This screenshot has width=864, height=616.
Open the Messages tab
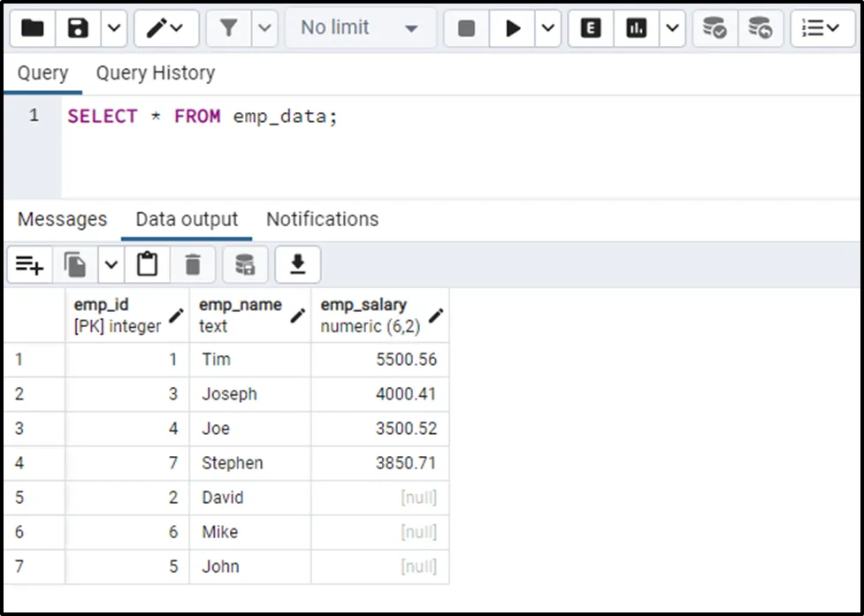point(62,219)
